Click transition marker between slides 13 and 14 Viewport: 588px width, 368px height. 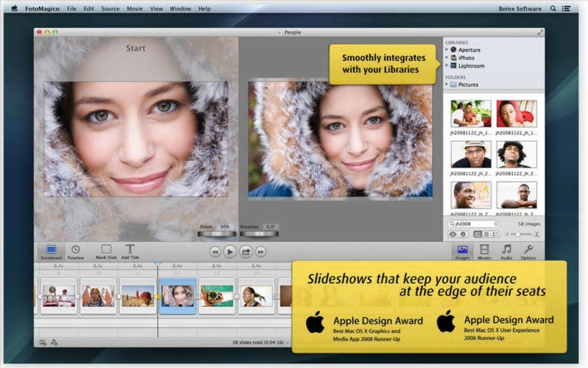click(236, 296)
